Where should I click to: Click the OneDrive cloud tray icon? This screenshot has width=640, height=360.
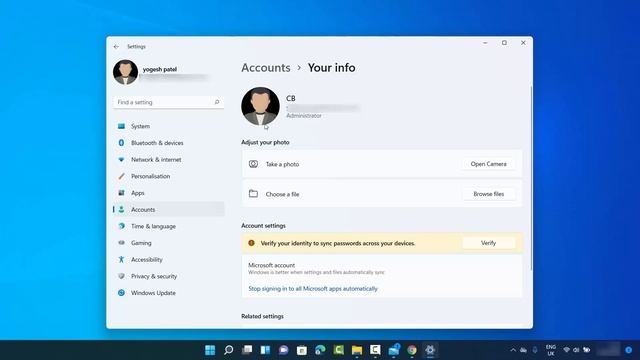(x=523, y=350)
